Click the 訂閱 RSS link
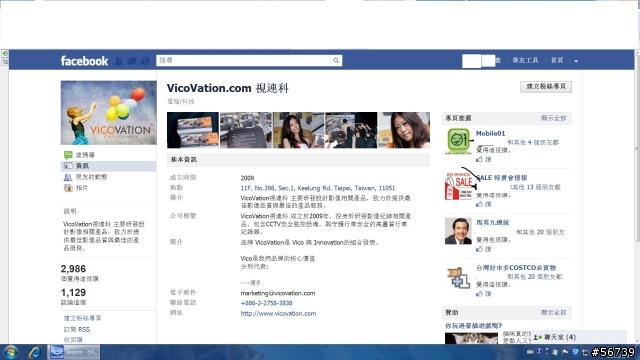 77,329
